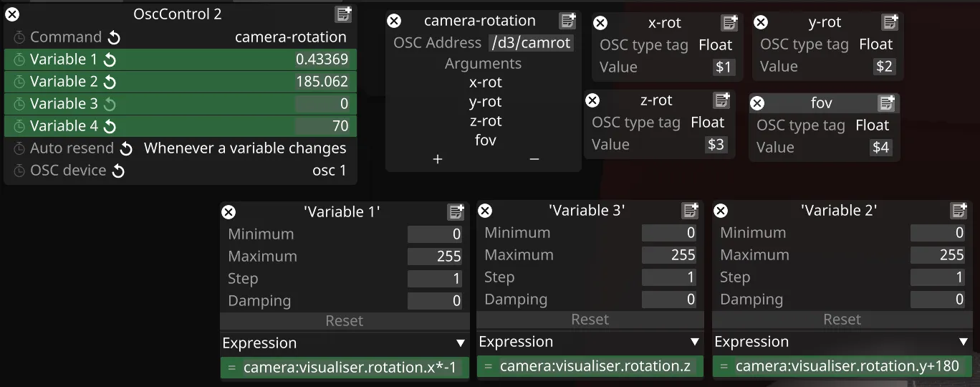
Task: Select z-rot in the Arguments list
Action: [485, 121]
